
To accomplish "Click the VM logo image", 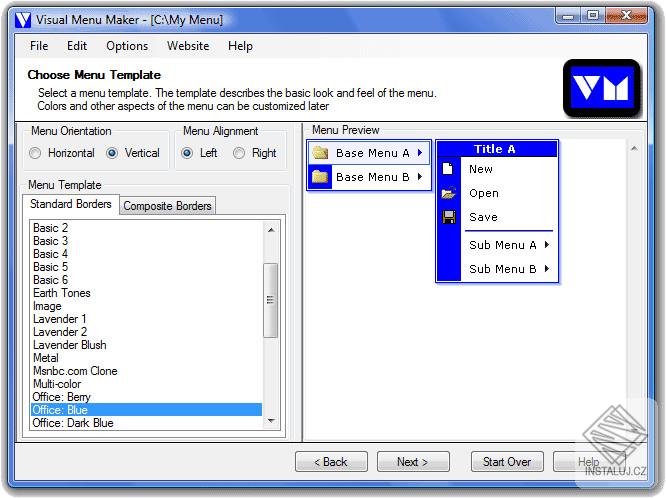I will 601,88.
